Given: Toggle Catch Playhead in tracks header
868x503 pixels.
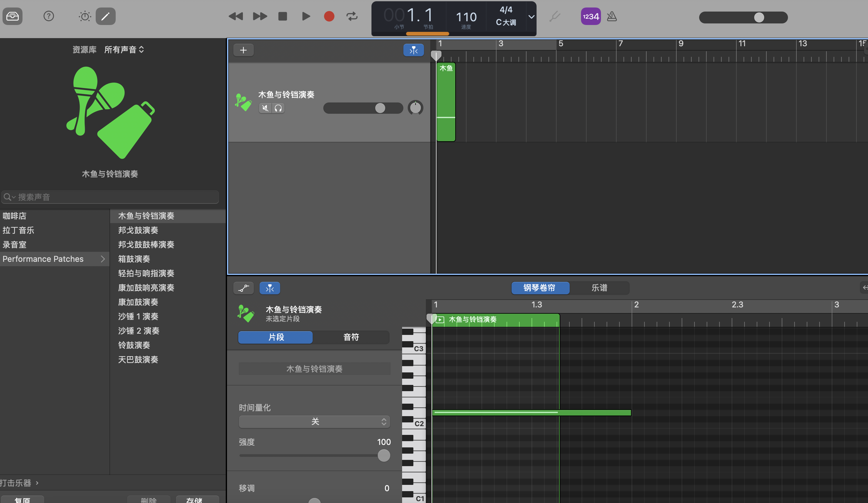Looking at the screenshot, I should [x=413, y=50].
